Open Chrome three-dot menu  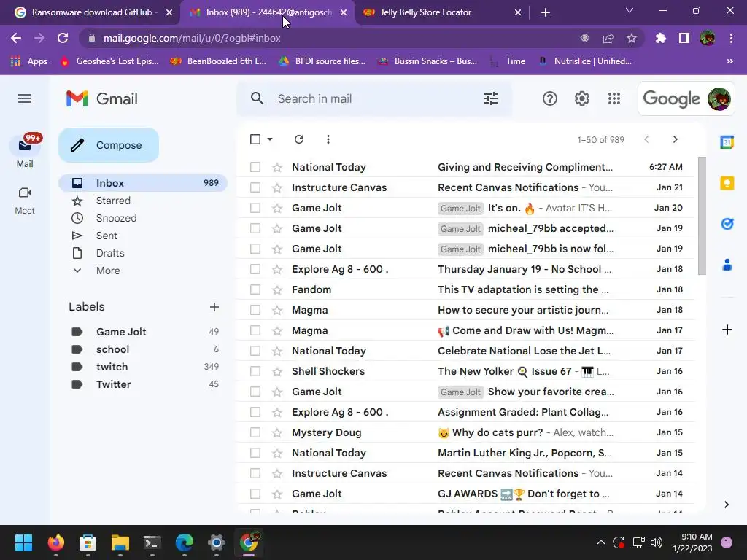tap(731, 38)
